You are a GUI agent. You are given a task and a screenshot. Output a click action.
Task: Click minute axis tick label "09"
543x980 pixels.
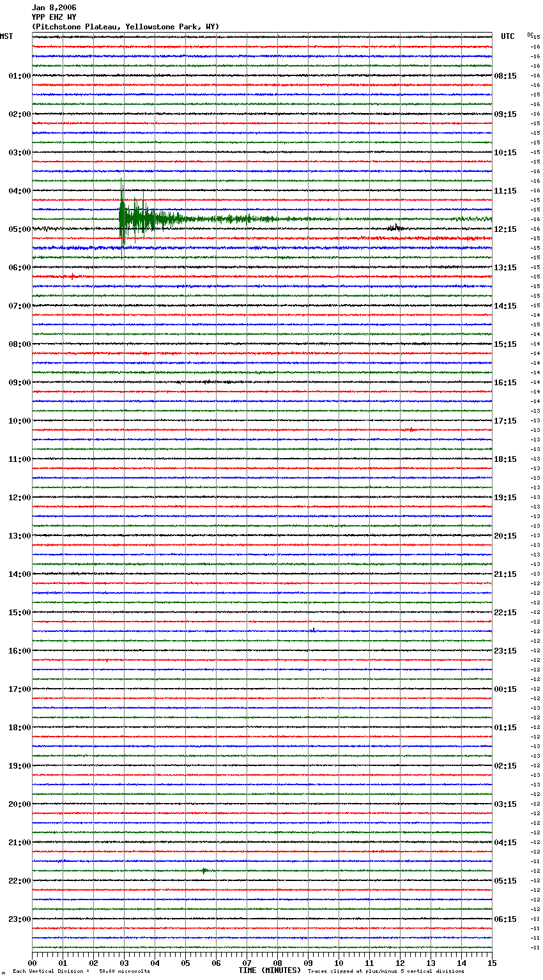(x=308, y=963)
